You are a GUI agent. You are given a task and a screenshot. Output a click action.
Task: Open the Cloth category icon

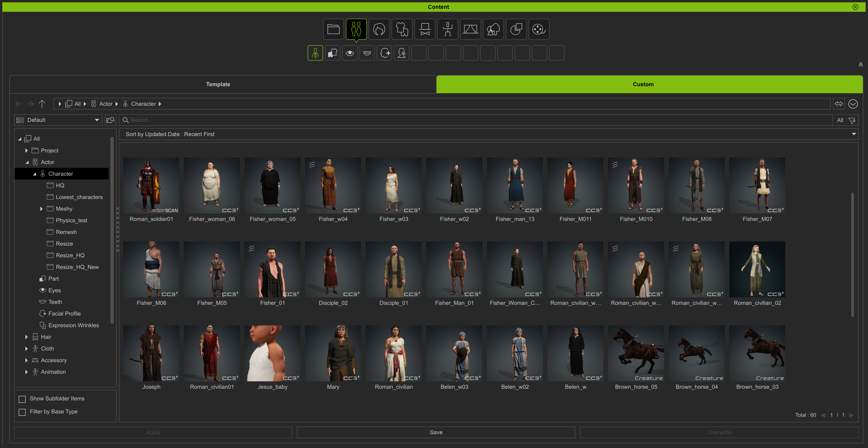pyautogui.click(x=402, y=29)
